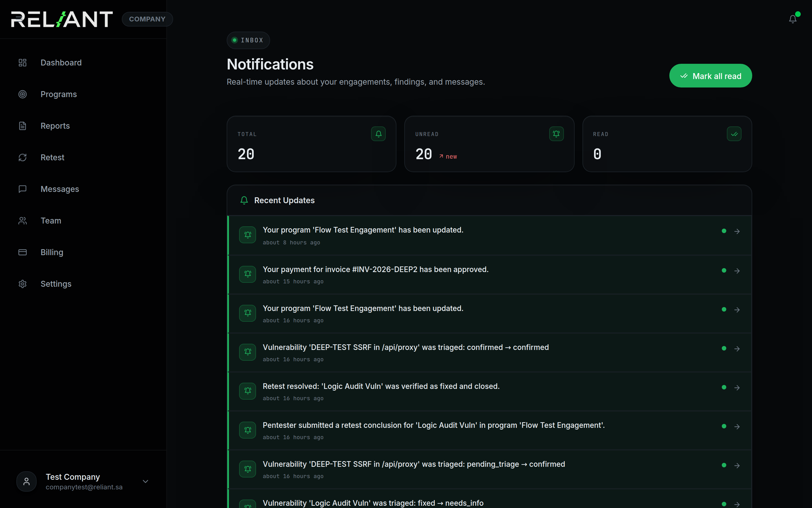Screen dimensions: 812x508
Task: Click the Dashboard grid icon
Action: pos(23,63)
